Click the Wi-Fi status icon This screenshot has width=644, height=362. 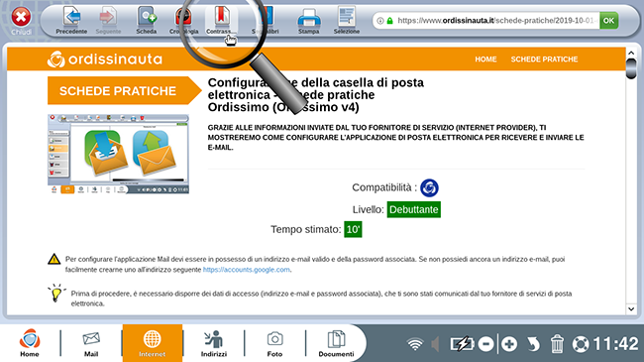coord(415,344)
